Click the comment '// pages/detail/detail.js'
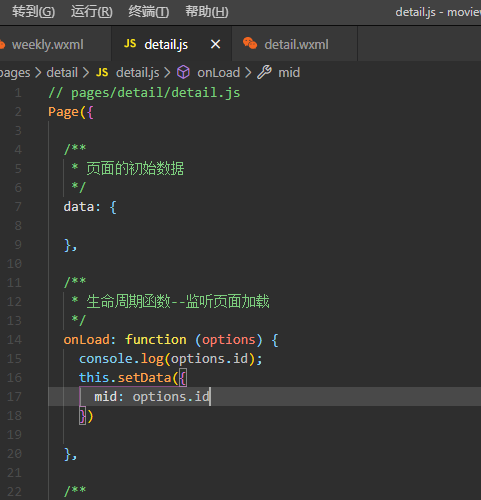 (x=144, y=93)
